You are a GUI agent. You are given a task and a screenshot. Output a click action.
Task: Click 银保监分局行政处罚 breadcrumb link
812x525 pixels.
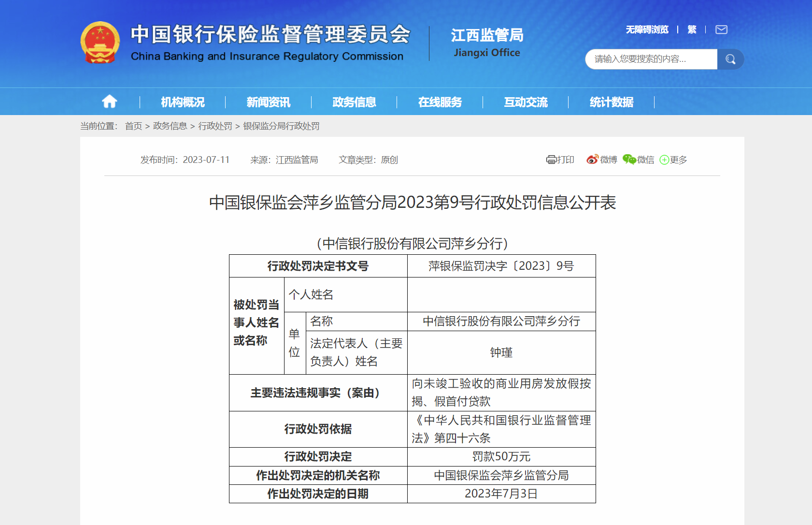pos(281,126)
